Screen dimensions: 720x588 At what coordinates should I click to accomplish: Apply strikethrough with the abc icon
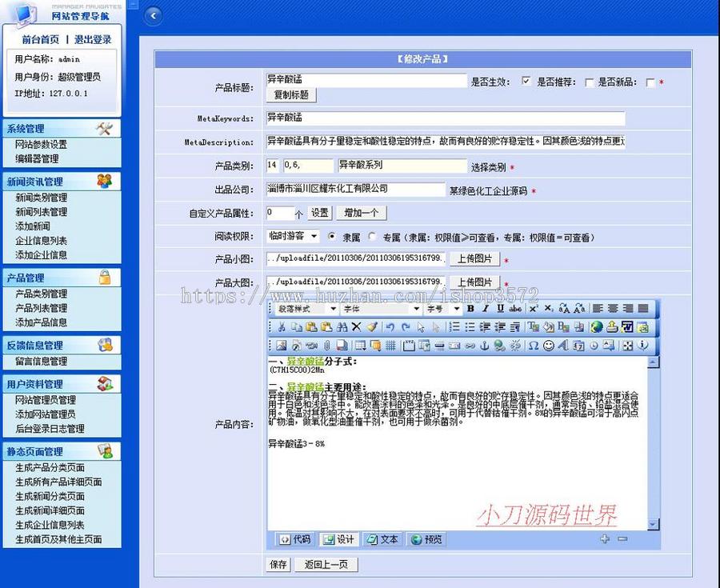pyautogui.click(x=516, y=309)
